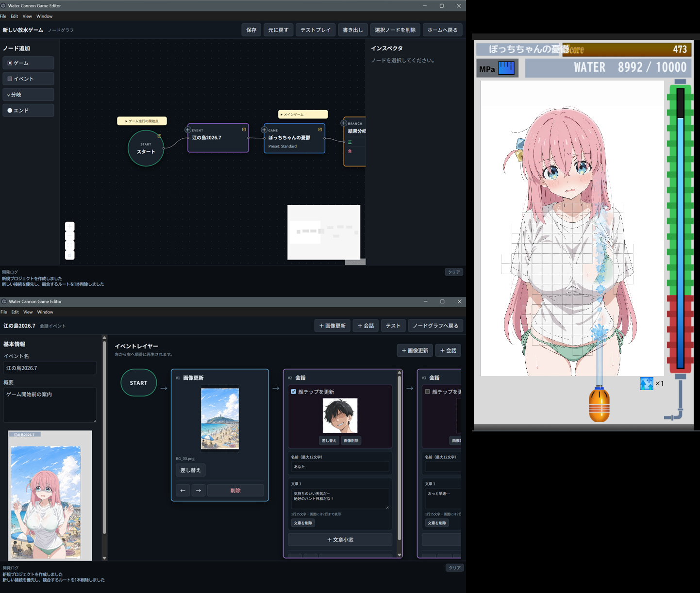Click 選択ノードを削除
Viewport: 700px width, 593px height.
point(395,30)
